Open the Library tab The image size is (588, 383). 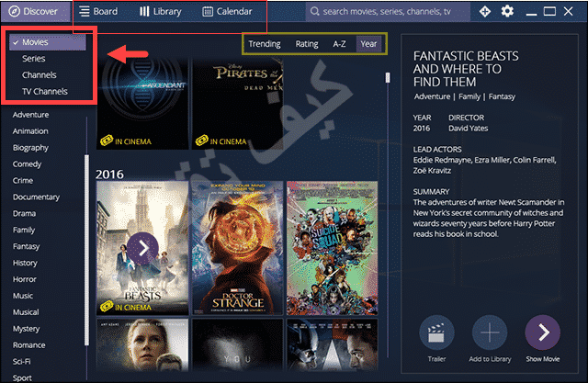[161, 12]
